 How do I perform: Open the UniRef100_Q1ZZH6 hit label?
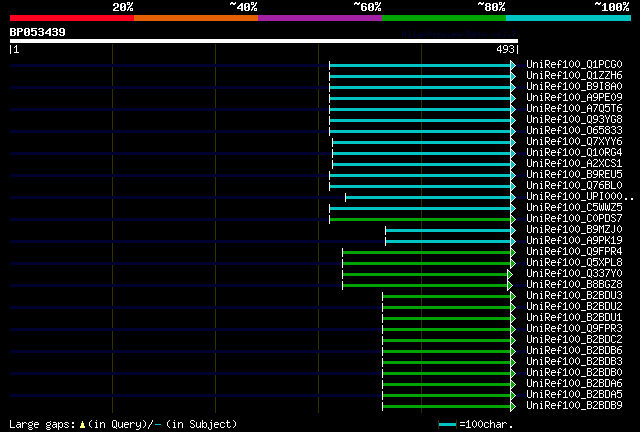click(574, 76)
